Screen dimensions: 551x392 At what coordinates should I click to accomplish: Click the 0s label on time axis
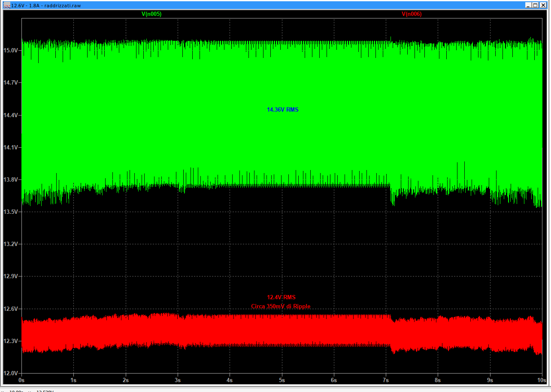click(x=22, y=380)
